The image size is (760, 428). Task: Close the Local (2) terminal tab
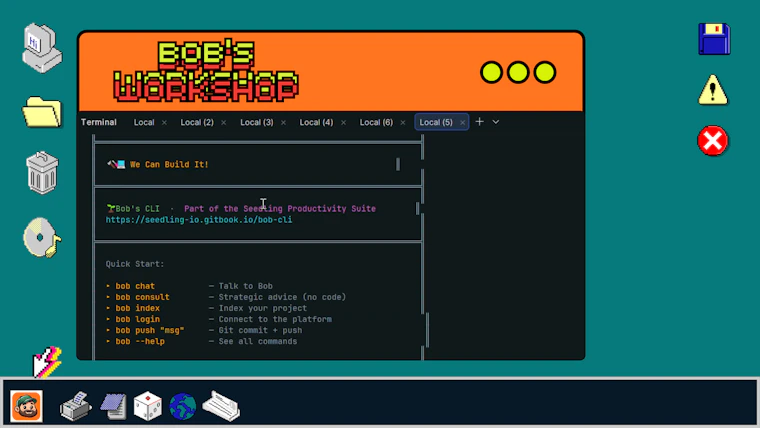(223, 123)
